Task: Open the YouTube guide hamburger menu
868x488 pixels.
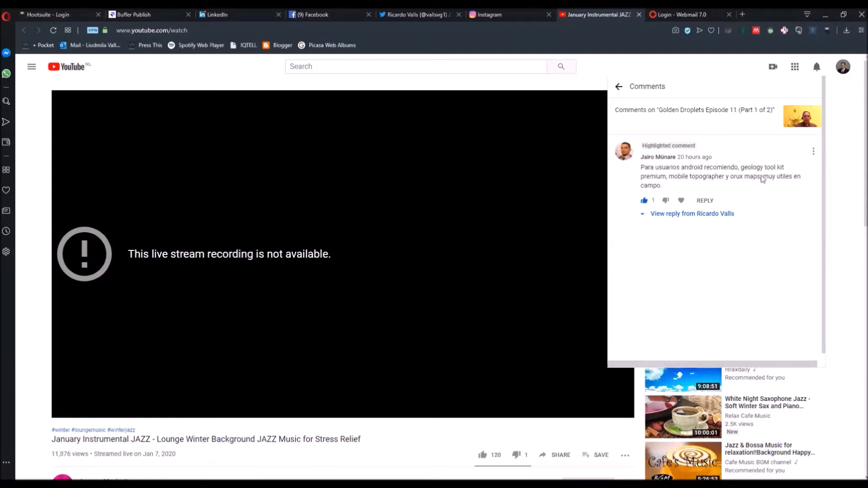Action: [x=32, y=67]
